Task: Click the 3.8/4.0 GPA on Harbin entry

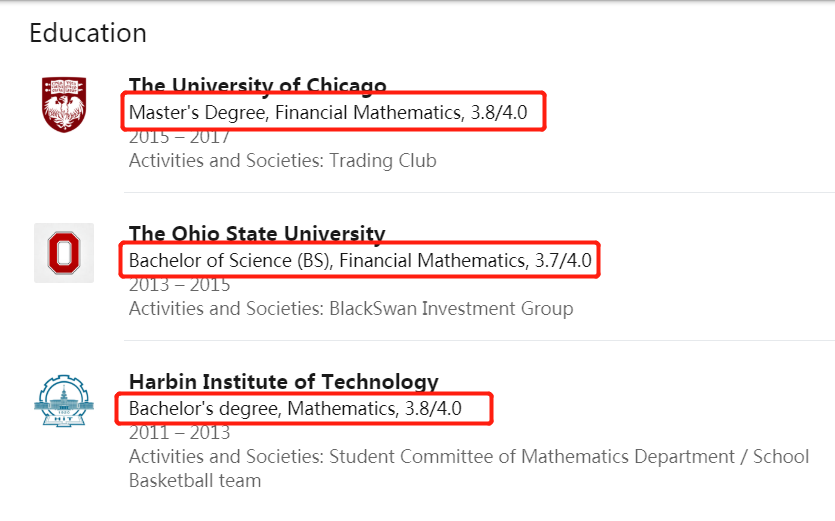Action: tap(433, 408)
